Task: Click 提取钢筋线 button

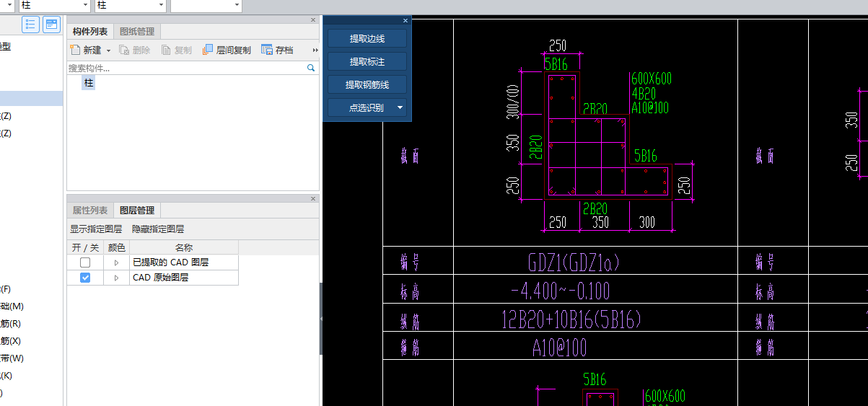Action: 367,85
